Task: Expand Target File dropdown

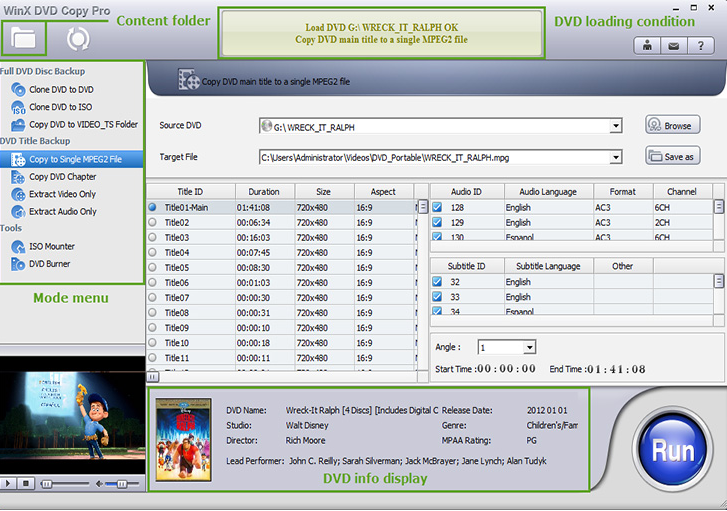Action: [616, 158]
